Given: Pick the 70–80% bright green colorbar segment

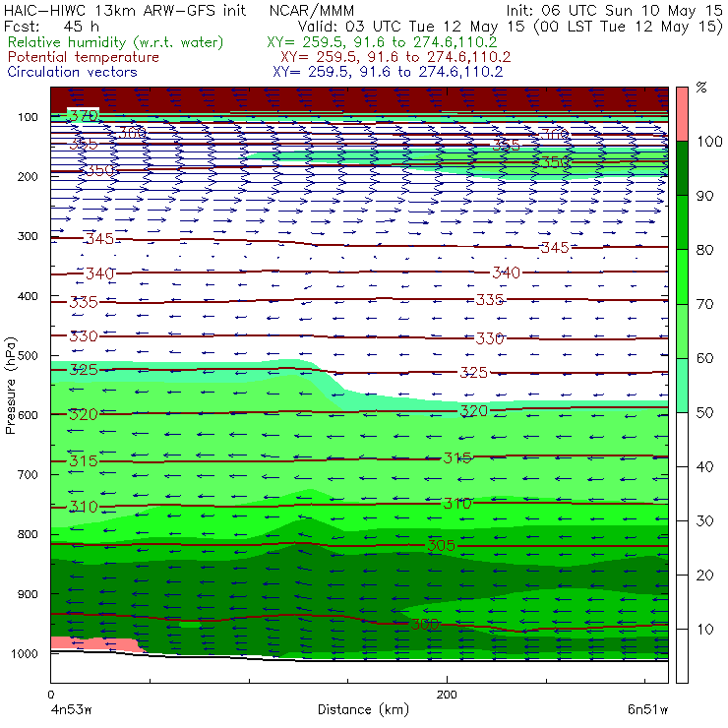Looking at the screenshot, I should pos(682,276).
